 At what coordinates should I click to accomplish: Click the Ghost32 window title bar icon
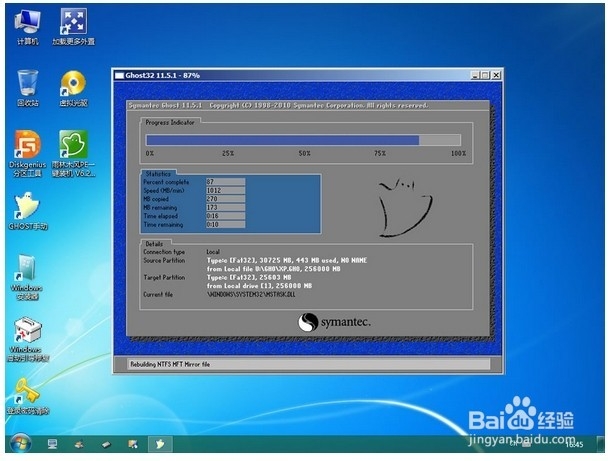[x=119, y=75]
